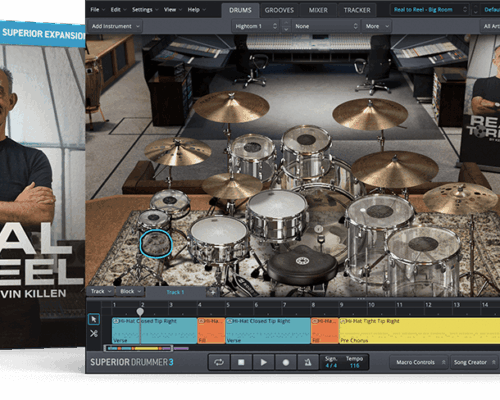Viewport: 500px width, 400px height.
Task: Switch to the GROOVES tab
Action: [x=279, y=10]
